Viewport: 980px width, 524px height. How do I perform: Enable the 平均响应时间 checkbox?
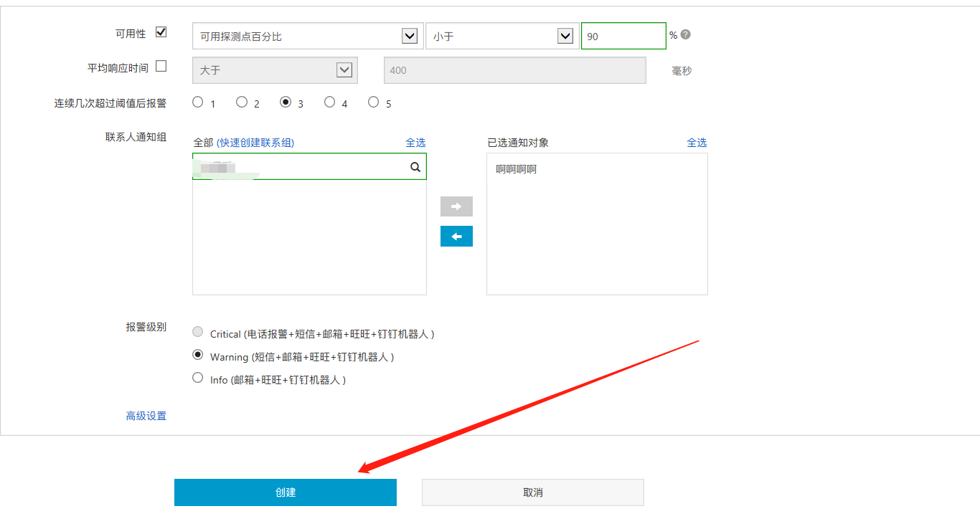[x=161, y=67]
